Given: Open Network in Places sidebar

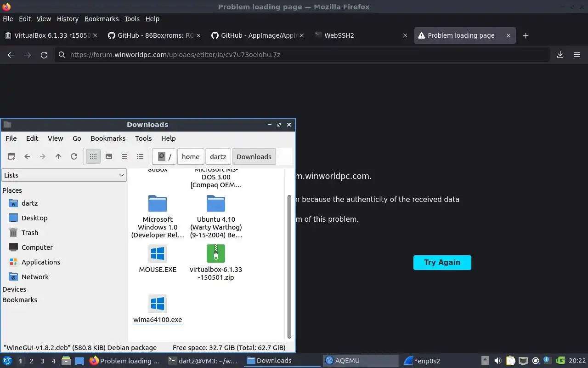Looking at the screenshot, I should (x=35, y=276).
